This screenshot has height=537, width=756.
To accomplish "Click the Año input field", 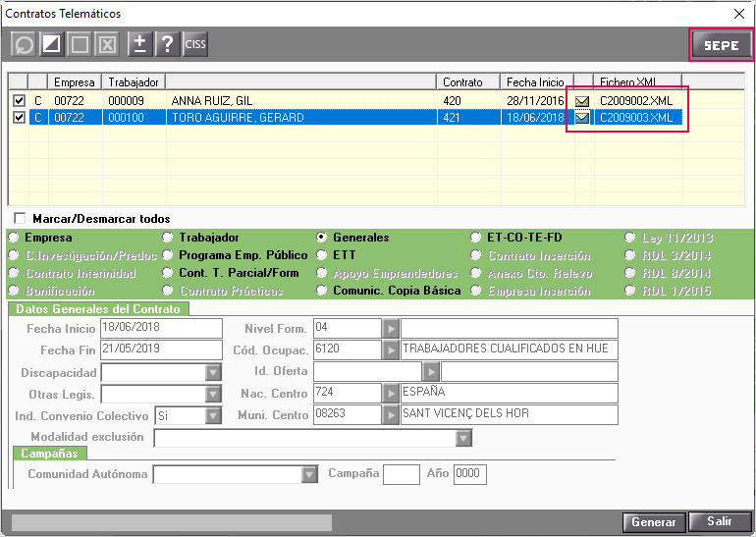I will pyautogui.click(x=470, y=474).
